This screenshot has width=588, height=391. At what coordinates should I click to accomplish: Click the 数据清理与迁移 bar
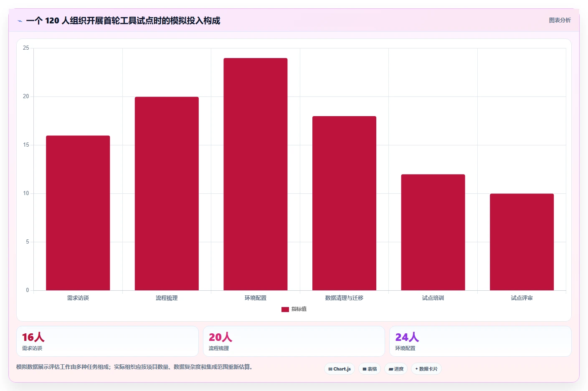point(344,203)
